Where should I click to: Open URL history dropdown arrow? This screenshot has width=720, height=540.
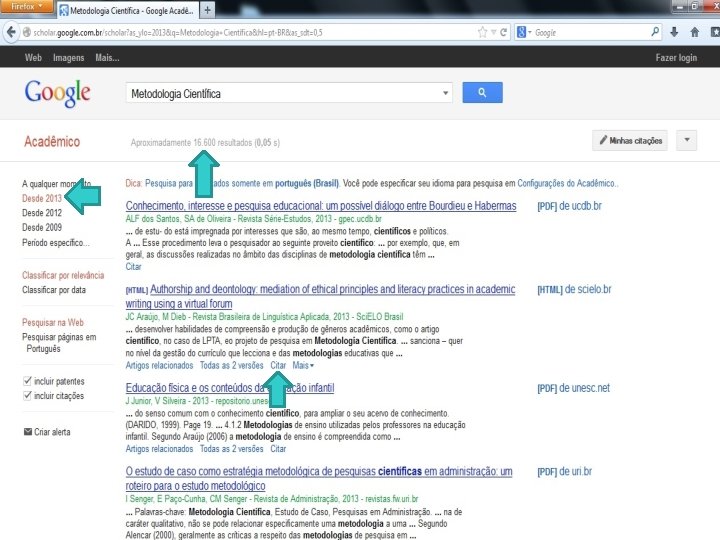coord(493,32)
